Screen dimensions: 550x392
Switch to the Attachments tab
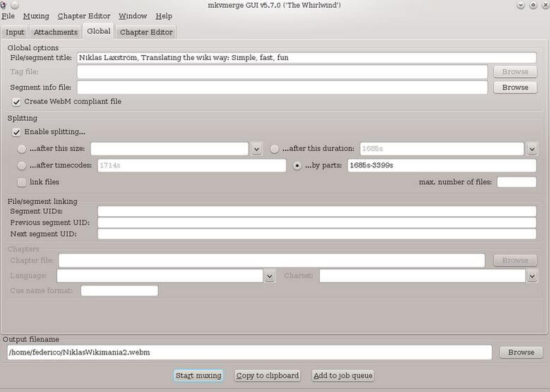(x=56, y=32)
